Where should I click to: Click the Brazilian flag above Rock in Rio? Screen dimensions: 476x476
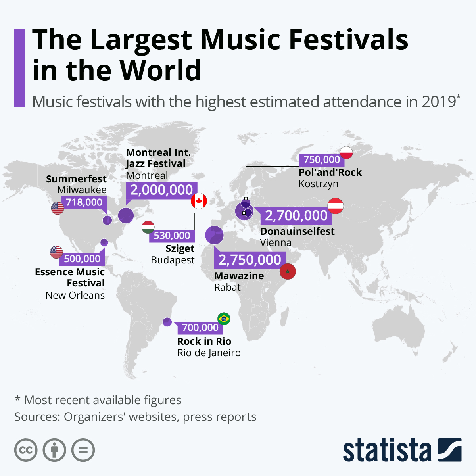point(224,319)
